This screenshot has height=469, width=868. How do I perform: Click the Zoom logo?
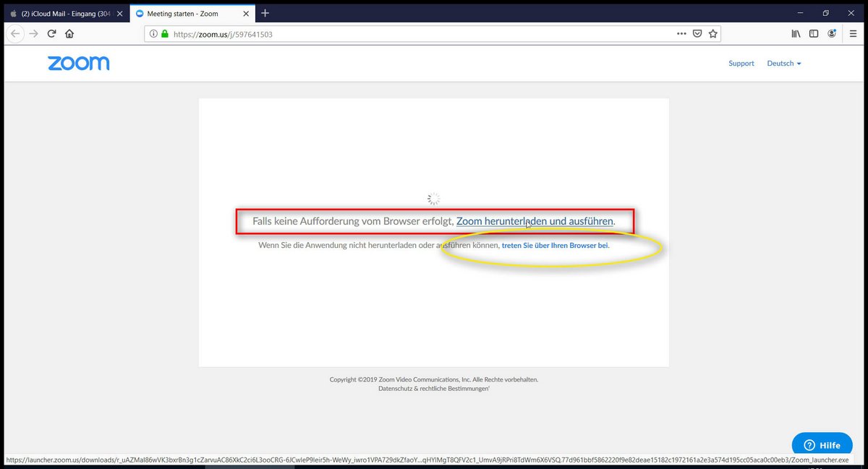(x=79, y=64)
